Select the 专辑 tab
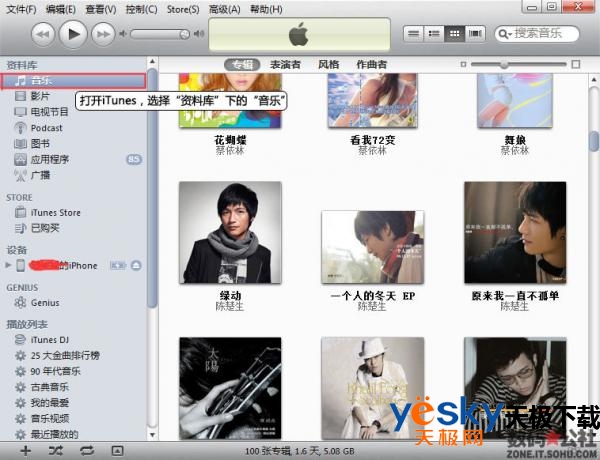The height and width of the screenshot is (460, 600). coord(242,65)
